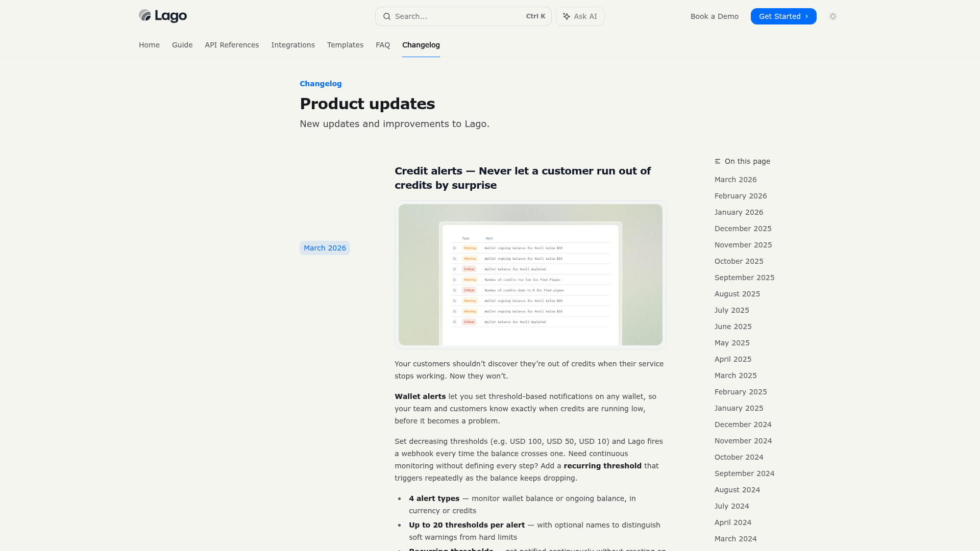Jump to May 2025 section
The image size is (980, 551).
coord(732,343)
